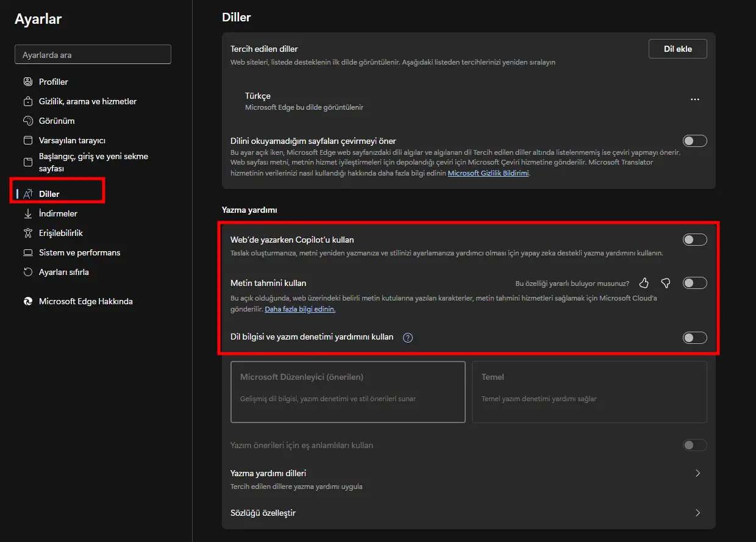The image size is (756, 542).
Task: Open the three-dot menu for Türkçe
Action: [695, 99]
